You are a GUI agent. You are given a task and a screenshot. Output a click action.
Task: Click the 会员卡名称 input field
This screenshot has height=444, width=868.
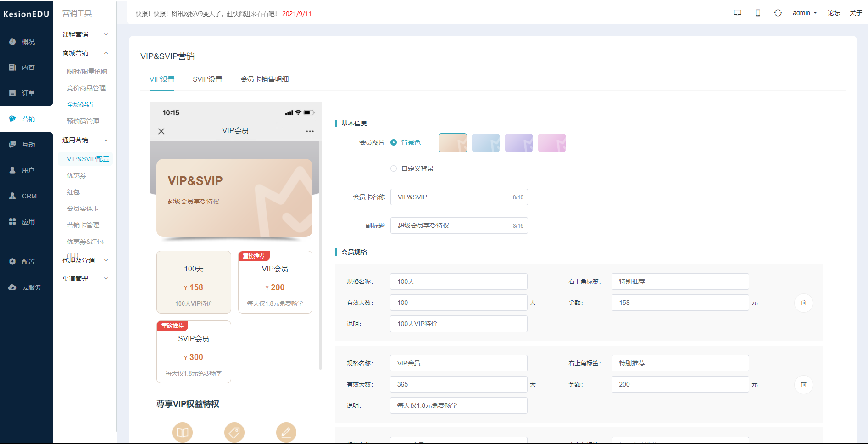[459, 197]
